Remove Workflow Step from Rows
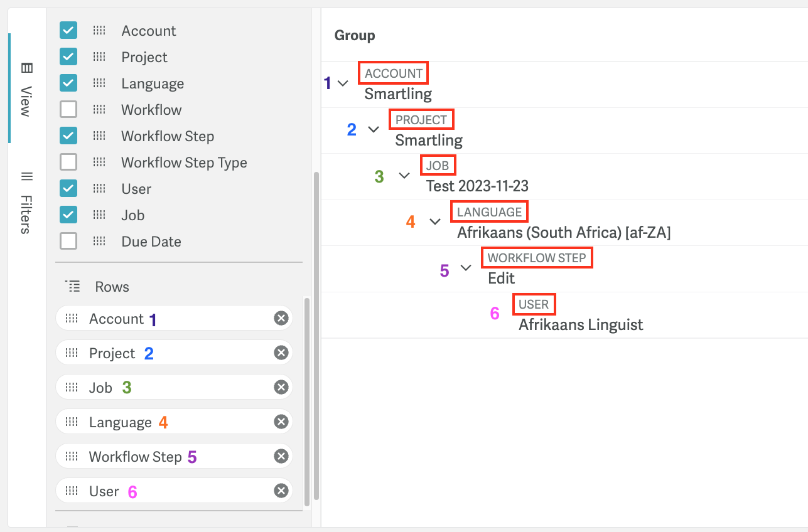Screen dimensions: 808x532 pyautogui.click(x=281, y=456)
